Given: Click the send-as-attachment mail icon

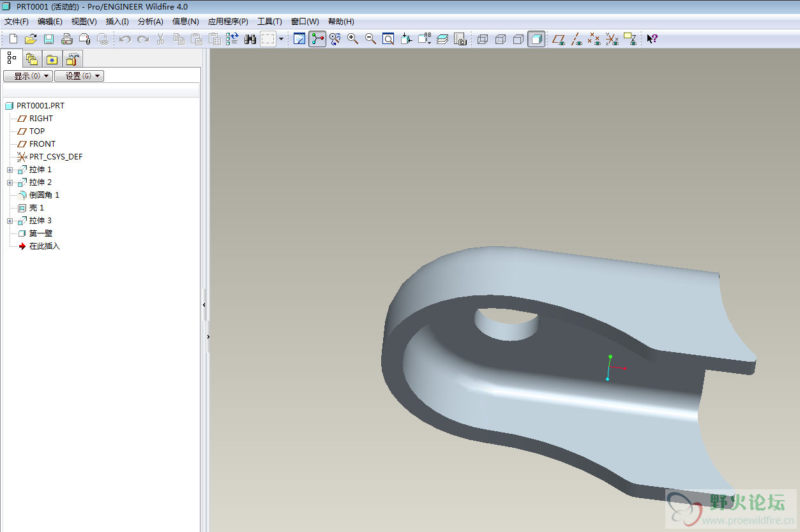Looking at the screenshot, I should click(x=84, y=39).
